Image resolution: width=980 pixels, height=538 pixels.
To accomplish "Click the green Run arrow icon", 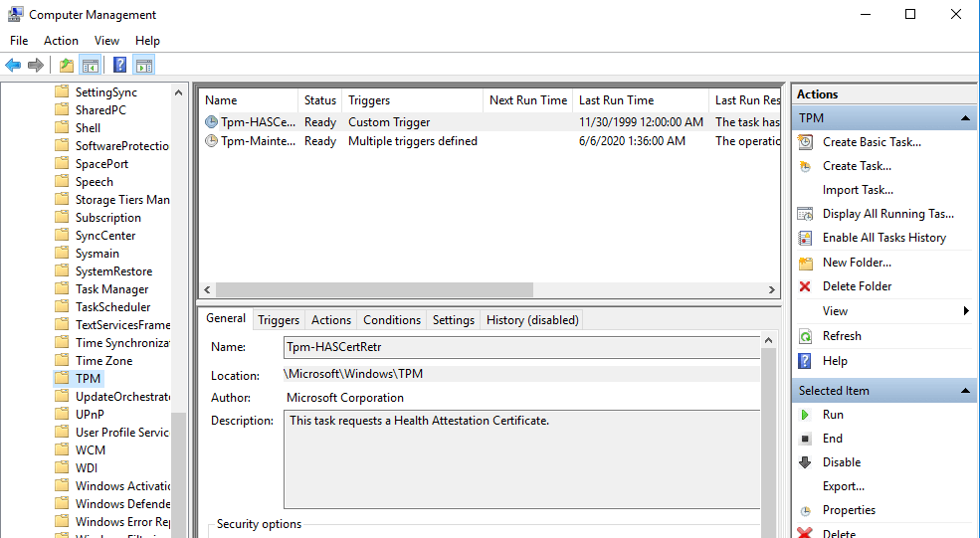I will pyautogui.click(x=805, y=415).
